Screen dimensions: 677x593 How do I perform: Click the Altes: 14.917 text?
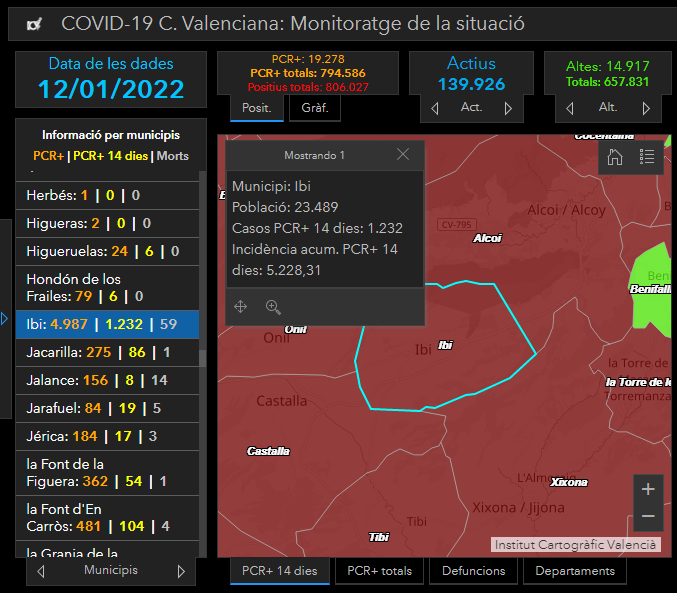[x=607, y=66]
